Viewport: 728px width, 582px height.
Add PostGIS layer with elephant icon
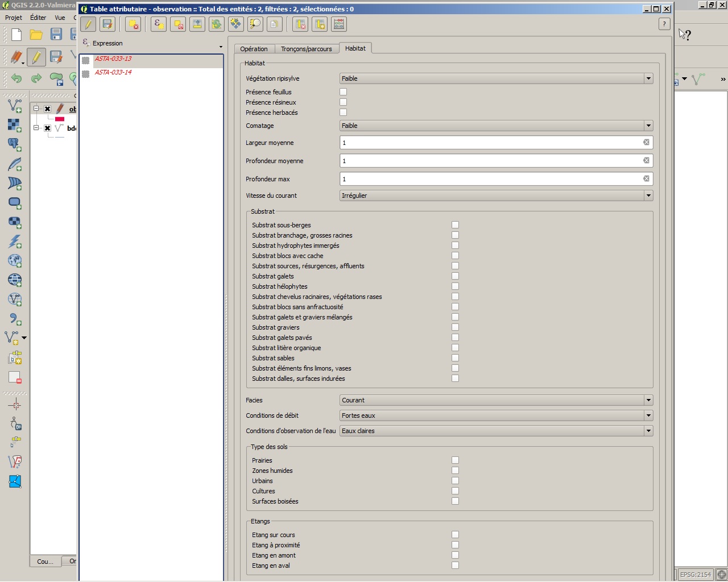pos(15,144)
